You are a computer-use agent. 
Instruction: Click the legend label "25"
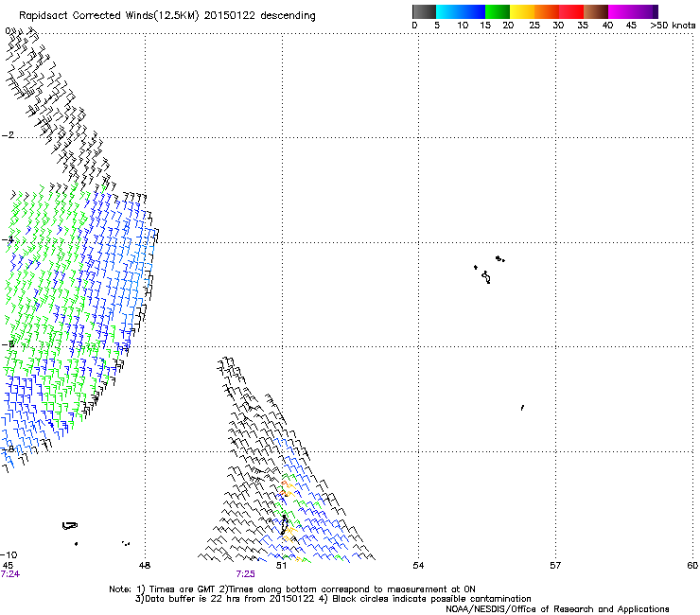point(534,26)
